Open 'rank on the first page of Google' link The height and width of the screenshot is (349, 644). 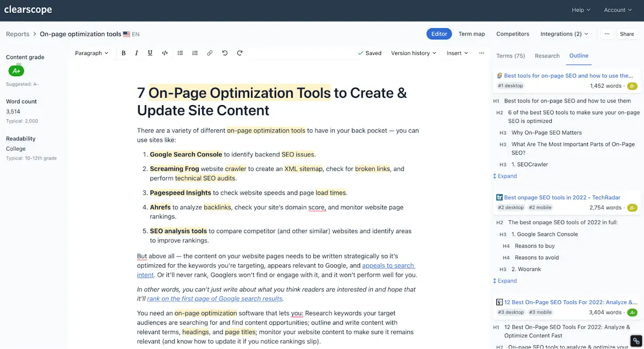click(215, 299)
